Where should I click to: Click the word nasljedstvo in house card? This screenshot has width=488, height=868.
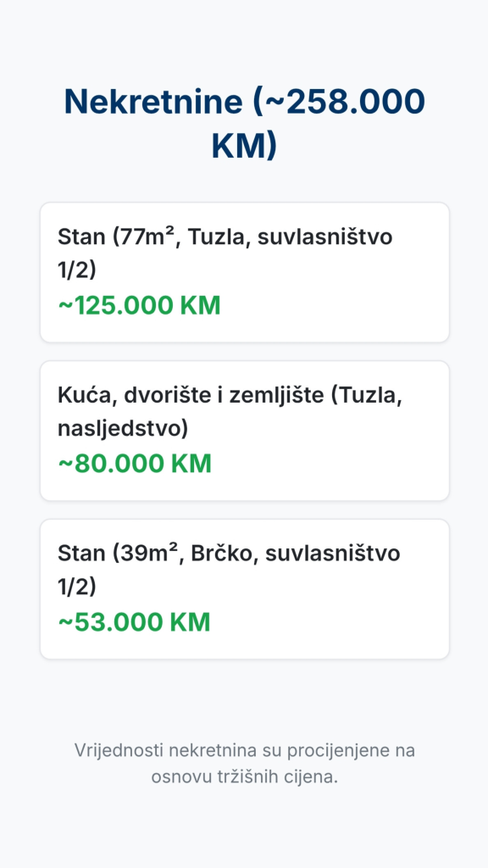[x=123, y=428]
